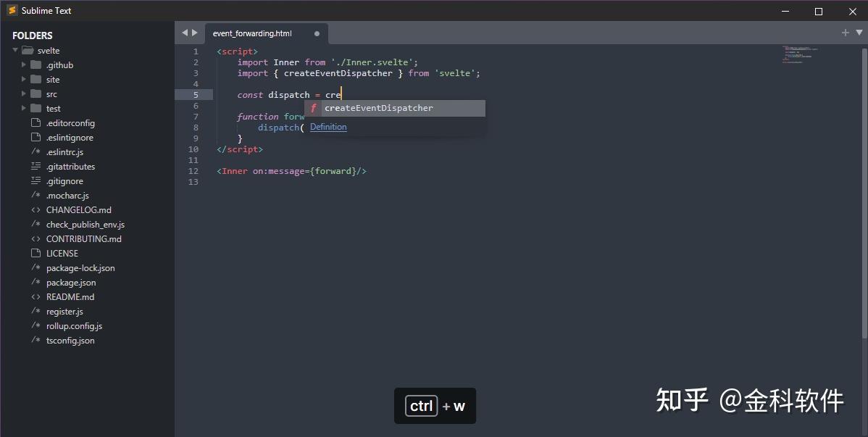Add a new tab with plus button
Image resolution: width=868 pixels, height=437 pixels.
tap(846, 33)
